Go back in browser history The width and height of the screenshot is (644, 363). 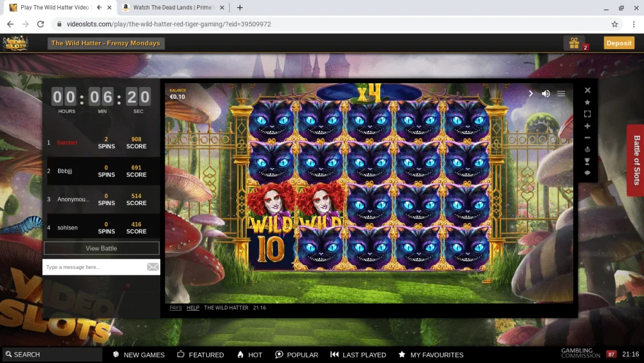[10, 25]
